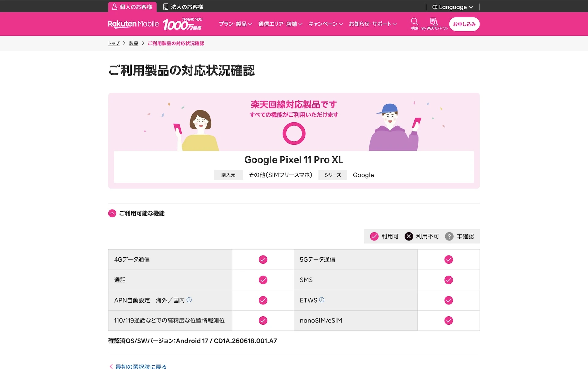Click the シリーズ label tag
Image resolution: width=588 pixels, height=369 pixels.
pyautogui.click(x=333, y=175)
